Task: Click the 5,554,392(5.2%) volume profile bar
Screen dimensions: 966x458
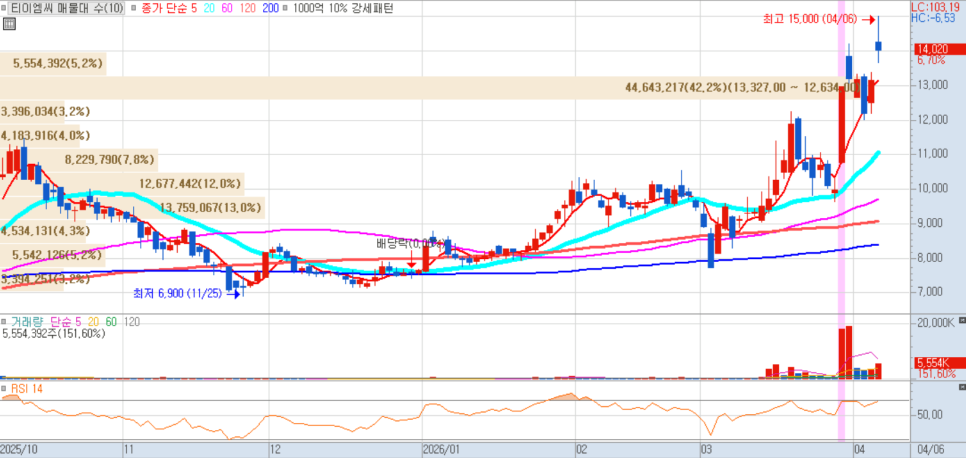Action: (x=53, y=63)
